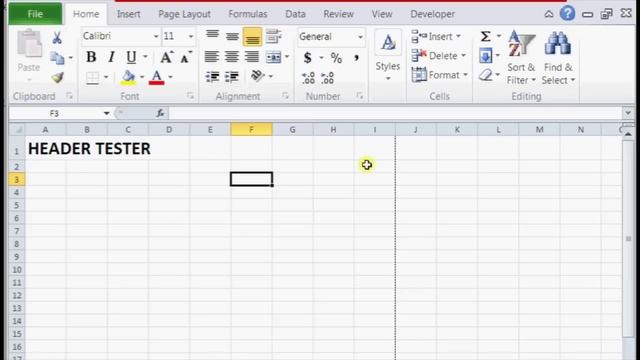Click the Top Align icon

pyautogui.click(x=212, y=36)
